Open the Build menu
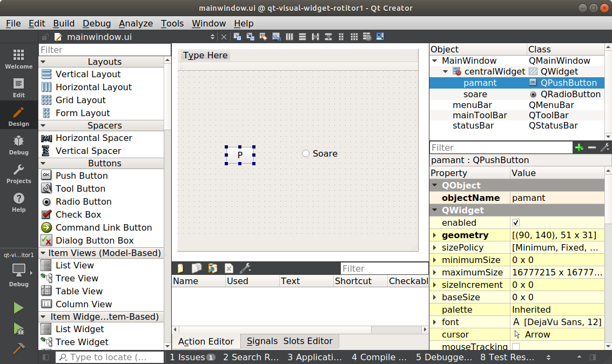 63,23
